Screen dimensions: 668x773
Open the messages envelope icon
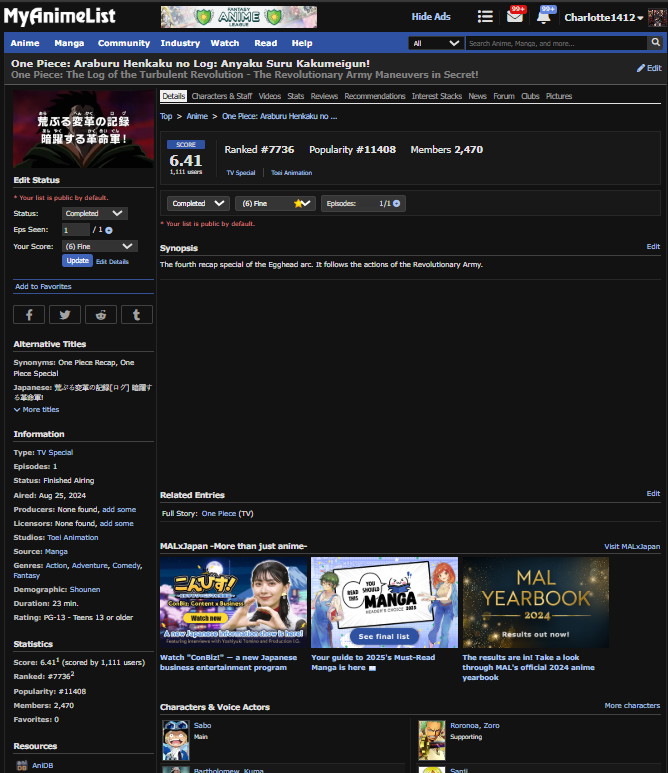click(x=515, y=17)
